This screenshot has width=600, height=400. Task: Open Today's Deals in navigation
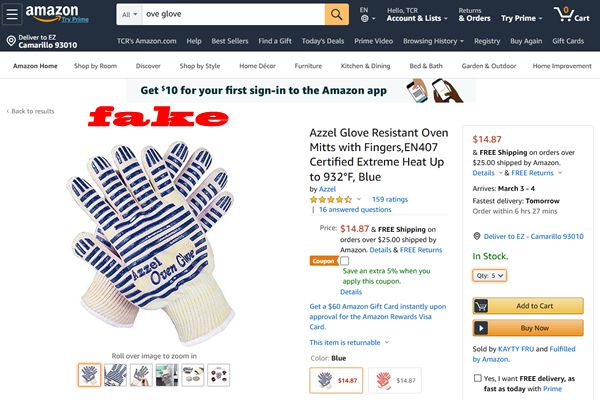coord(323,41)
